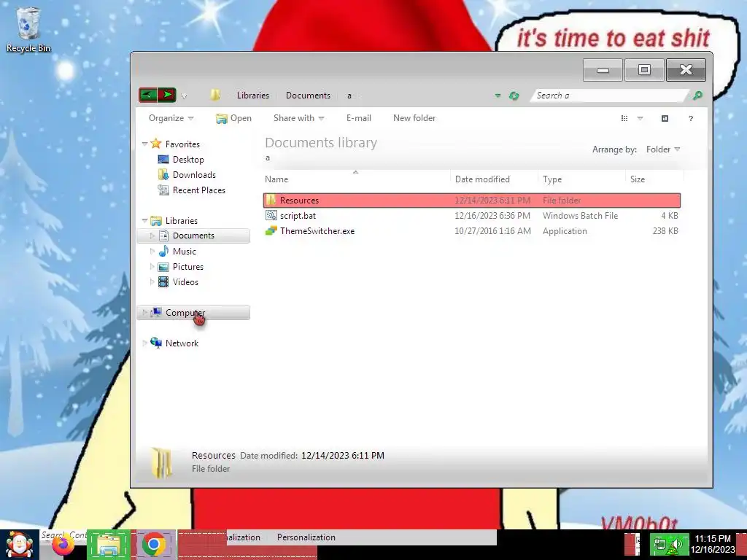Select Network in navigation pane
The width and height of the screenshot is (747, 560).
click(x=182, y=343)
